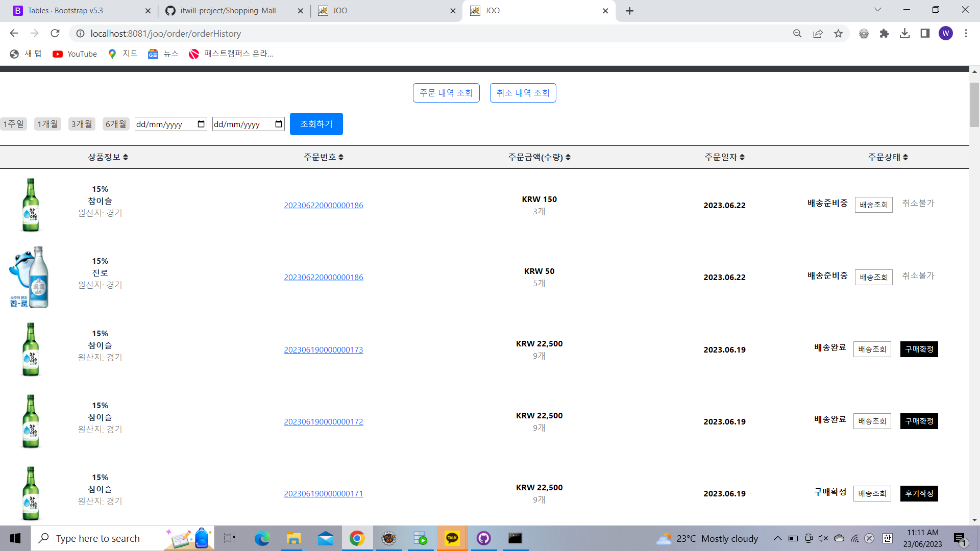The image size is (980, 551).
Task: Click the page zoom magnifier icon
Action: click(797, 34)
